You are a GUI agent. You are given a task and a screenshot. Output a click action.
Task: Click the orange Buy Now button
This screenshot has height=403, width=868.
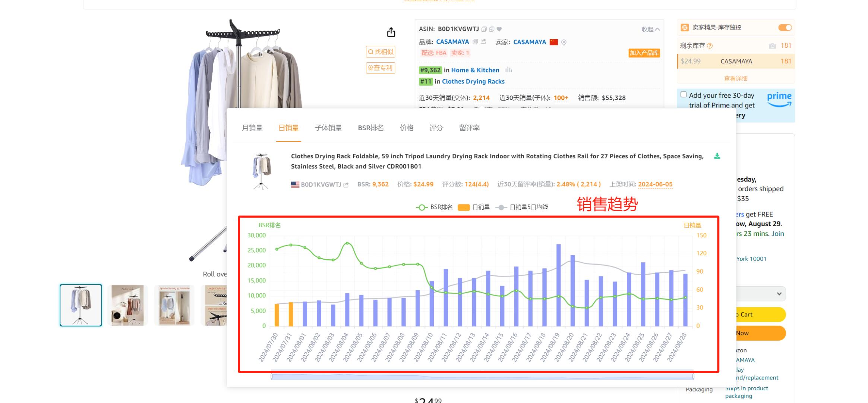[x=760, y=333]
